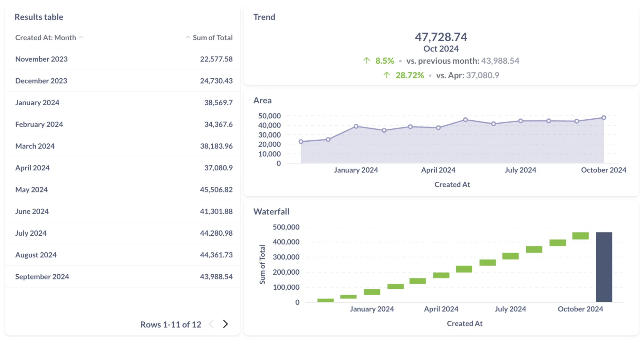Viewport: 644px width, 340px height.
Task: Click the Results table title
Action: 39,17
